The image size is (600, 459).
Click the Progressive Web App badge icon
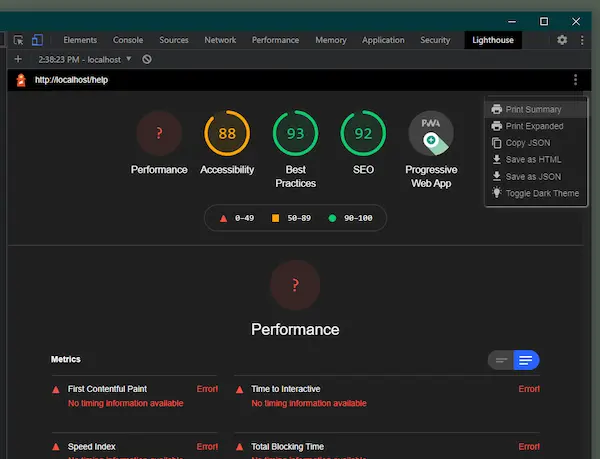tap(431, 134)
